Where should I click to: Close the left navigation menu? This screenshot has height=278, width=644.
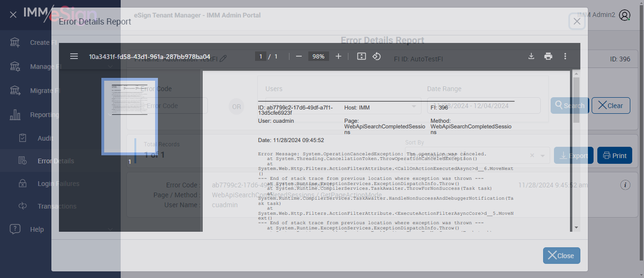point(13,15)
